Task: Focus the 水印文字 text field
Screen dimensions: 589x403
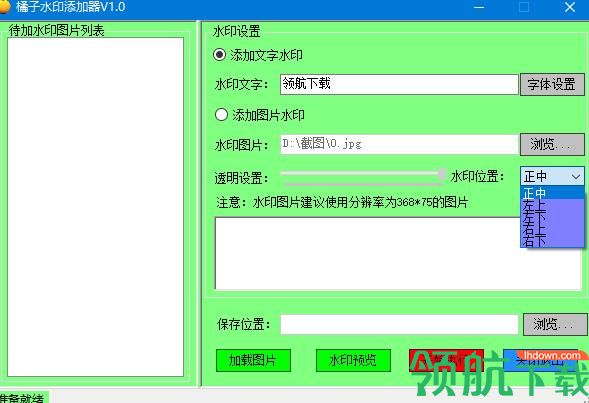Action: [x=399, y=84]
